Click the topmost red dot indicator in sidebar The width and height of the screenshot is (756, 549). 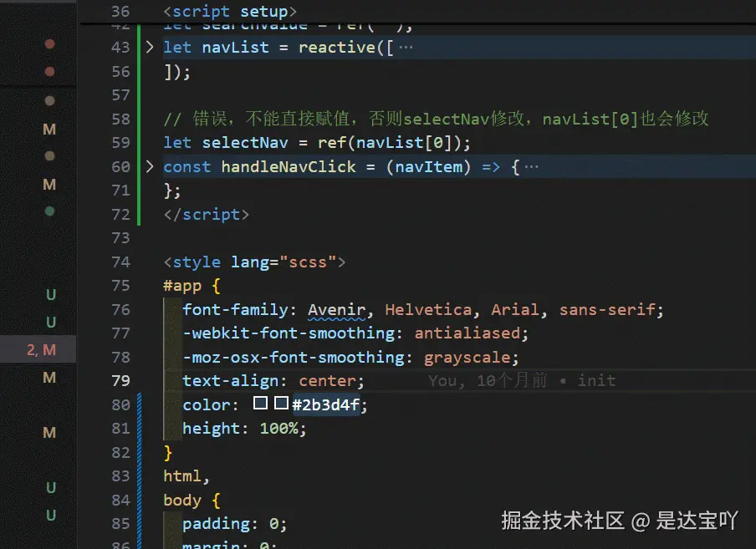49,44
